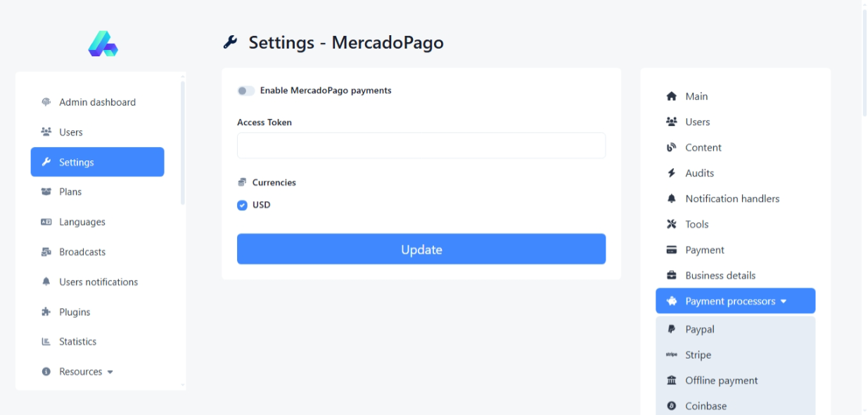Viewport: 868px width, 415px height.
Task: Go to Notification handlers settings
Action: pos(732,199)
